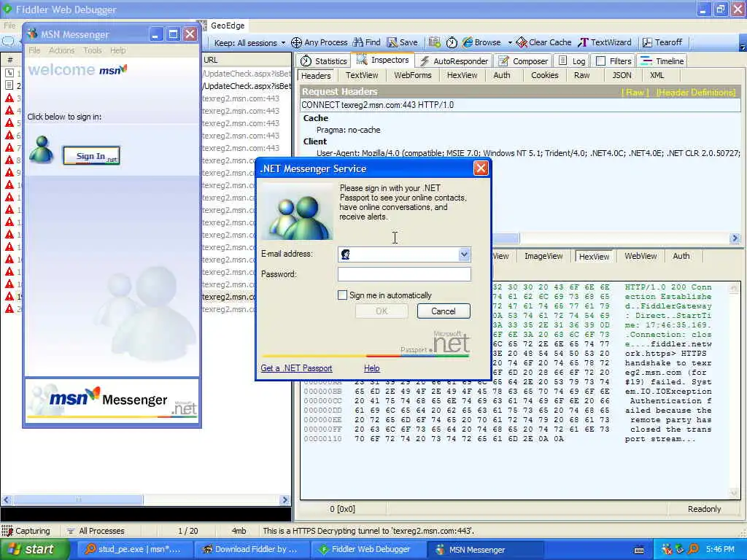Click the Tearoff toolbar item
Image resolution: width=747 pixels, height=560 pixels.
coord(662,42)
